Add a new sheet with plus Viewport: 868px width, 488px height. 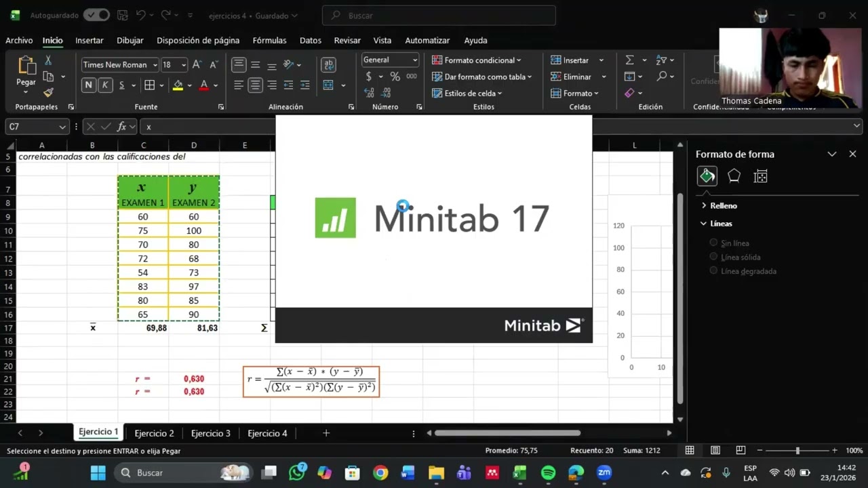[326, 433]
